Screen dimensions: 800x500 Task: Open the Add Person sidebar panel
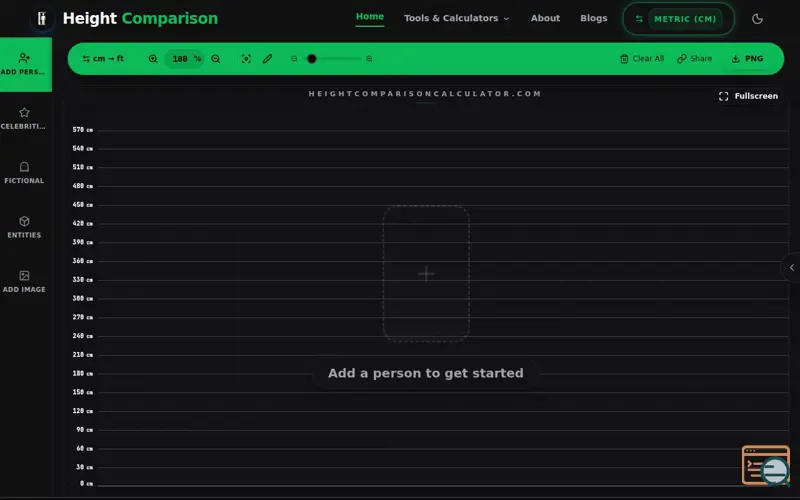(24, 64)
